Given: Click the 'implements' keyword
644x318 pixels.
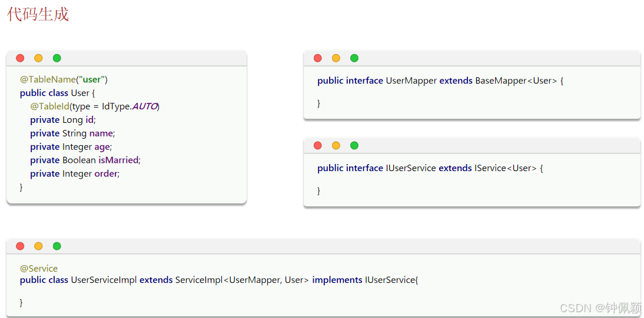Looking at the screenshot, I should pos(337,280).
